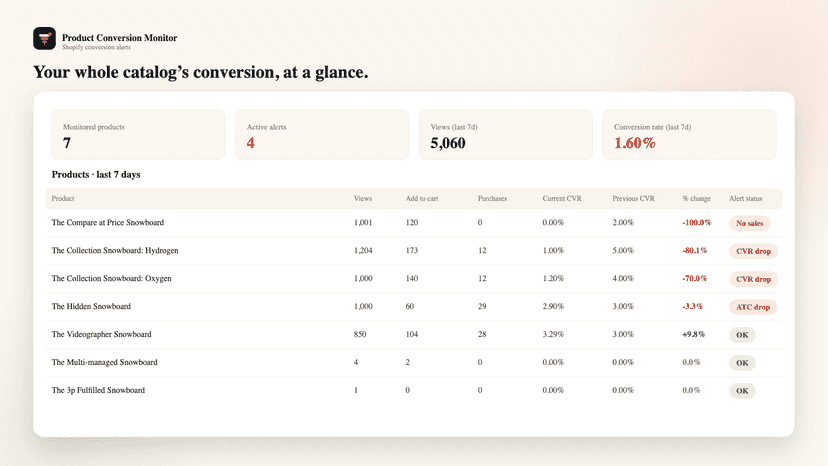
Task: Click the 2.90% current CVR value
Action: 553,306
